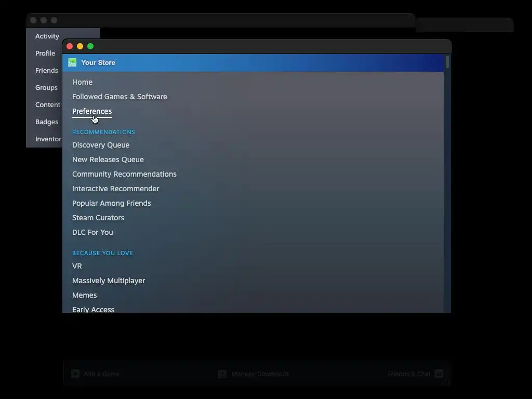
Task: Maximize the front Steam window
Action: [90, 46]
